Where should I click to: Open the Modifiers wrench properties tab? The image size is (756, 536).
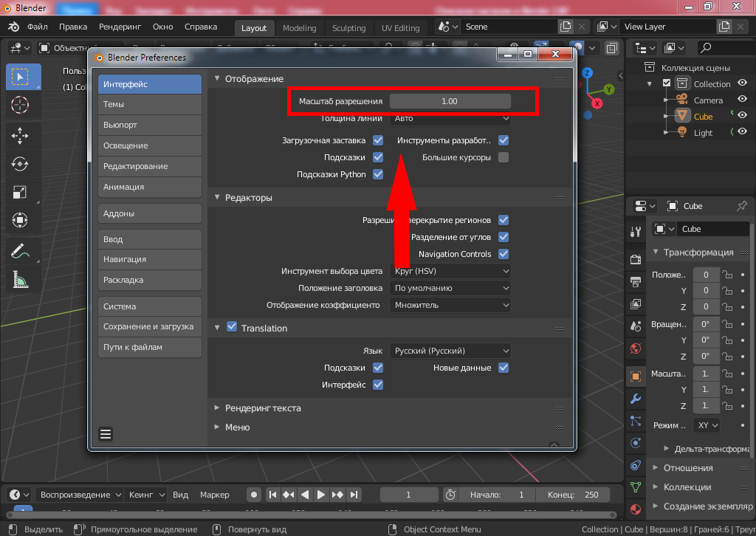click(x=636, y=399)
